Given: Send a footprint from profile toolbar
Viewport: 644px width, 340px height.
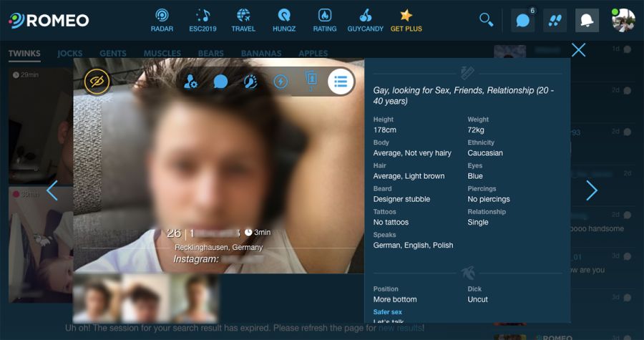Looking at the screenshot, I should 250,82.
